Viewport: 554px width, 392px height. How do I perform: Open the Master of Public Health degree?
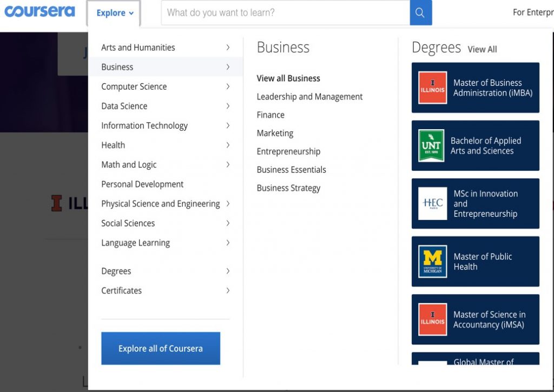coord(475,261)
